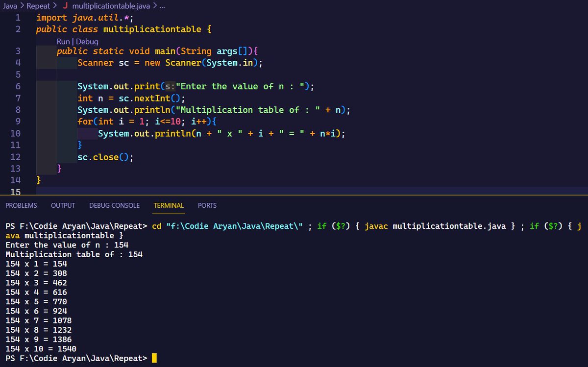Open the Repeat breadcrumb folder
The height and width of the screenshot is (367, 588).
click(x=37, y=6)
